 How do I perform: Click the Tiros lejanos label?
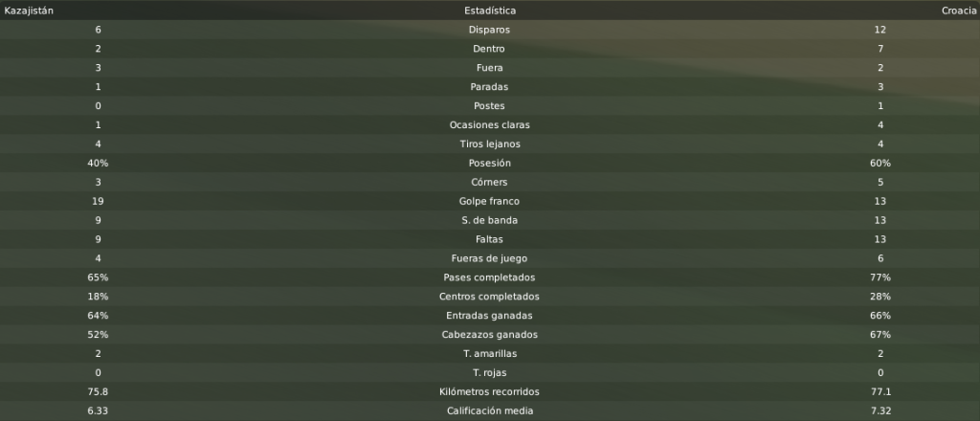[x=489, y=144]
